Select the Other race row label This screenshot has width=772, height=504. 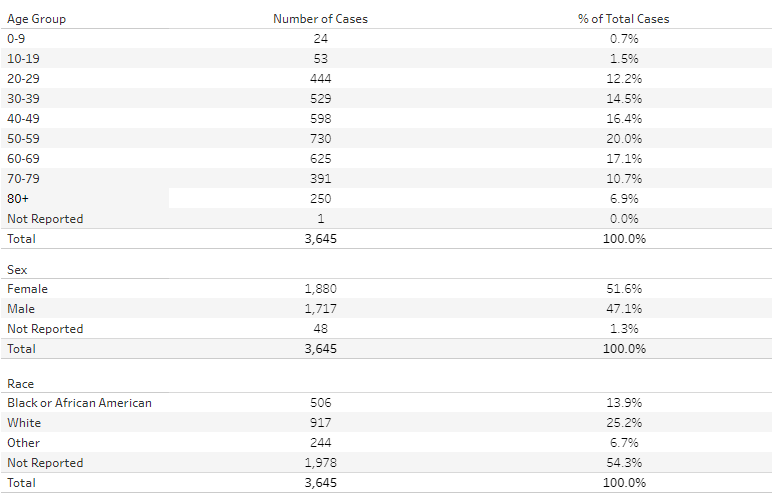pos(23,443)
